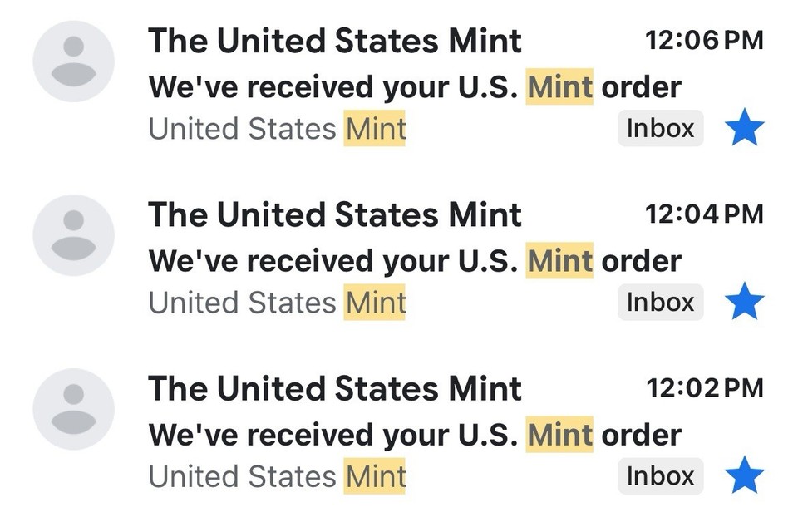
Task: Open the email subject received at 12:04 PM
Action: point(414,260)
